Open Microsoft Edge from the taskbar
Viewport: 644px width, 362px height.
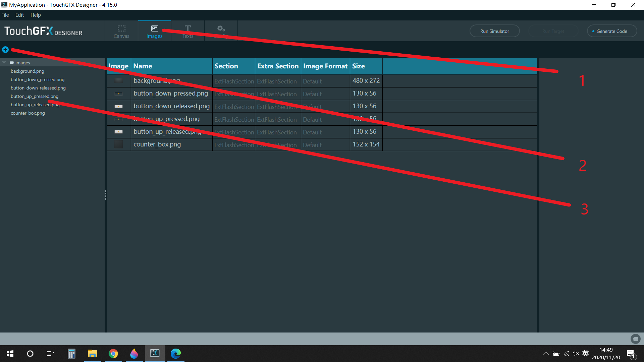tap(175, 354)
